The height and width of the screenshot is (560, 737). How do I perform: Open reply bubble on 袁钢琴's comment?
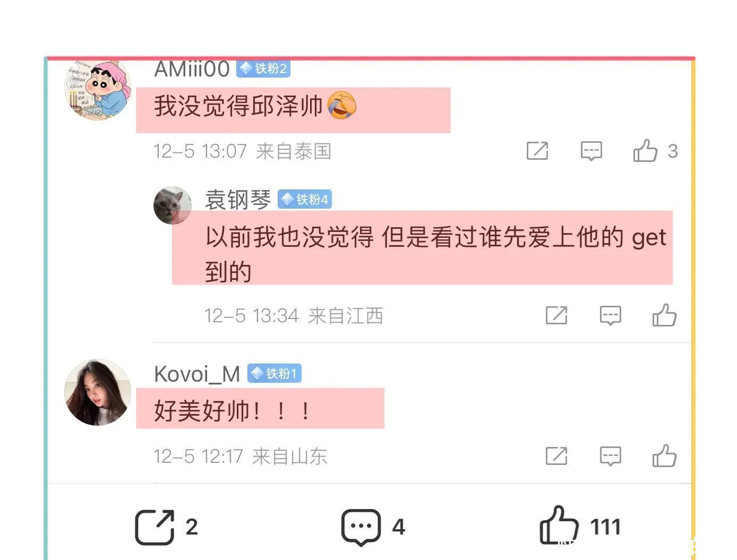[610, 315]
